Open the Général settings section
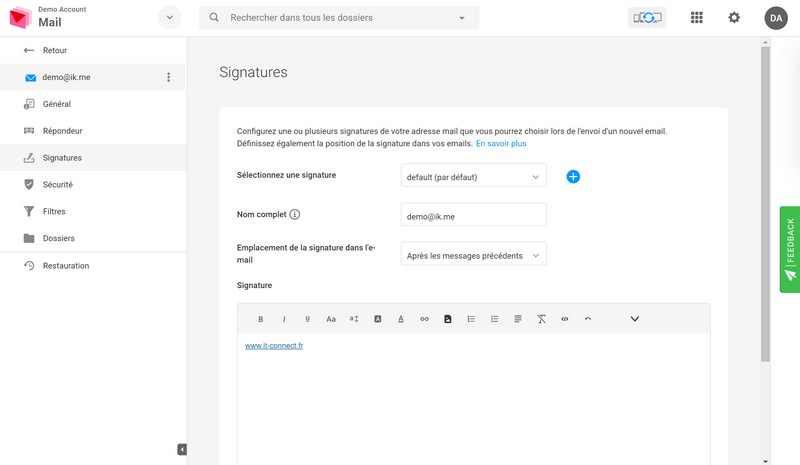This screenshot has height=465, width=800. [92, 104]
